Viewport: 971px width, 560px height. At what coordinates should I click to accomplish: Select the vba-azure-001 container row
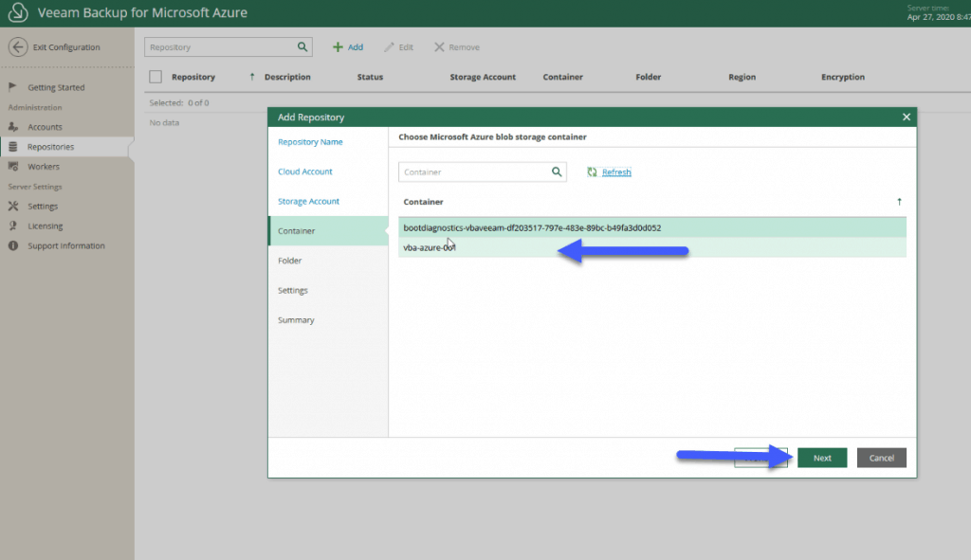click(x=652, y=247)
